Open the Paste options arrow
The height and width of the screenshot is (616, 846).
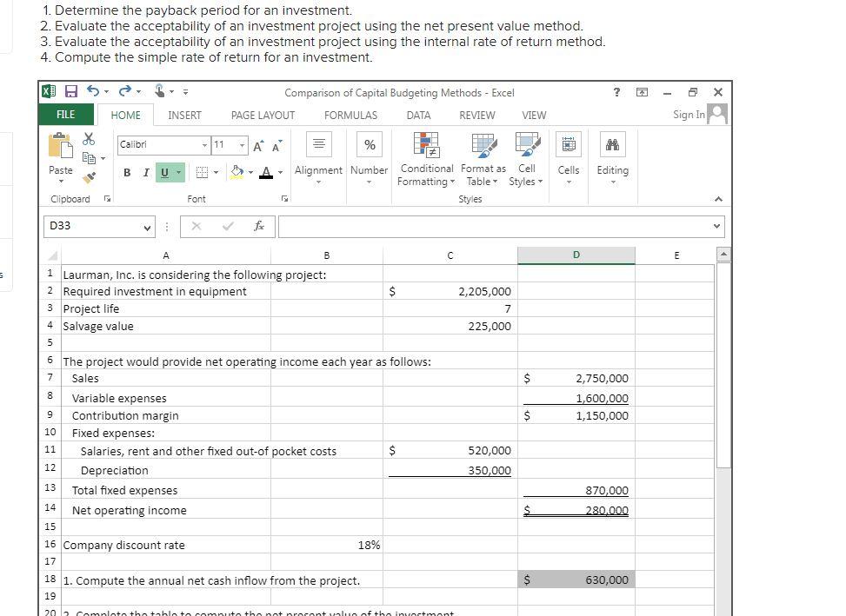(61, 181)
